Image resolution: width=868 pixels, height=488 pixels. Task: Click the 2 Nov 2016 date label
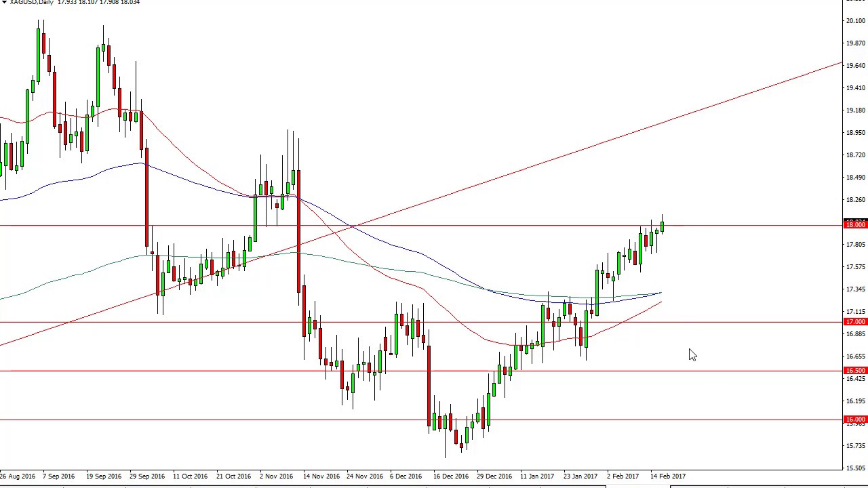pyautogui.click(x=276, y=476)
